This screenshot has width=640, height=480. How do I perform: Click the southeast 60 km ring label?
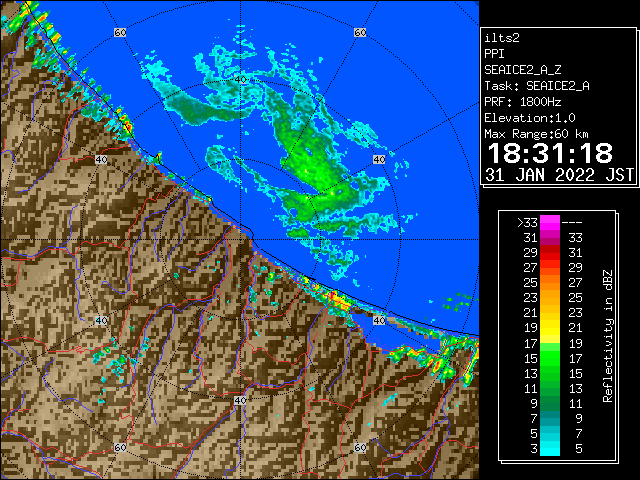click(360, 448)
